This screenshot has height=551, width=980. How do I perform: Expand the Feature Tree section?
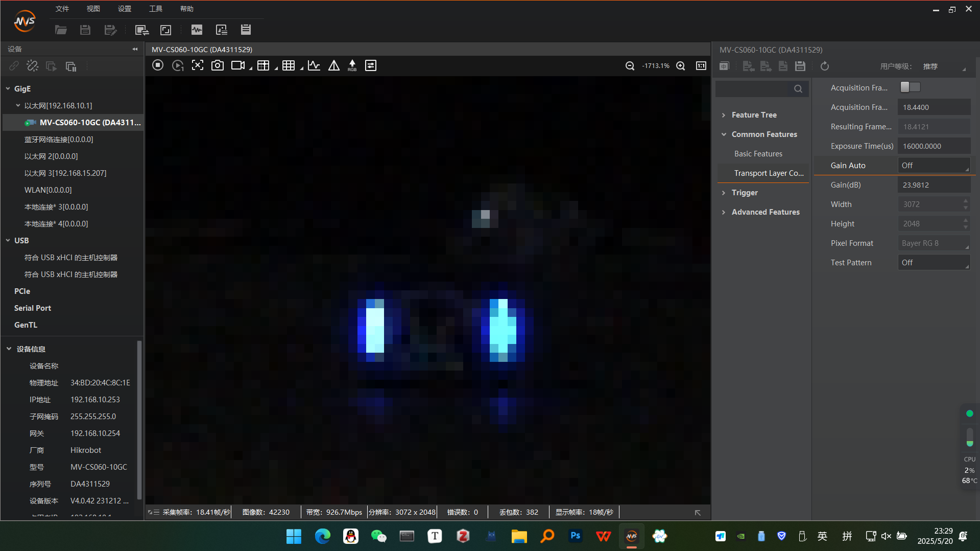754,115
